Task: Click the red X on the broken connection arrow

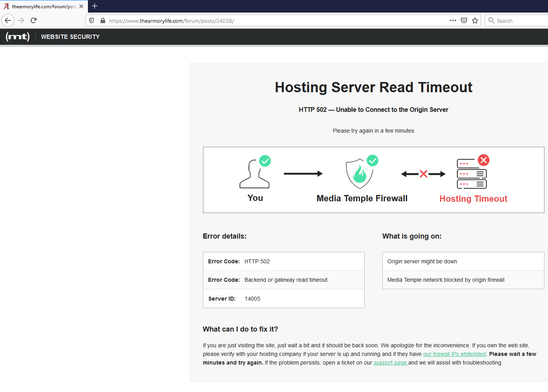Action: (x=423, y=174)
